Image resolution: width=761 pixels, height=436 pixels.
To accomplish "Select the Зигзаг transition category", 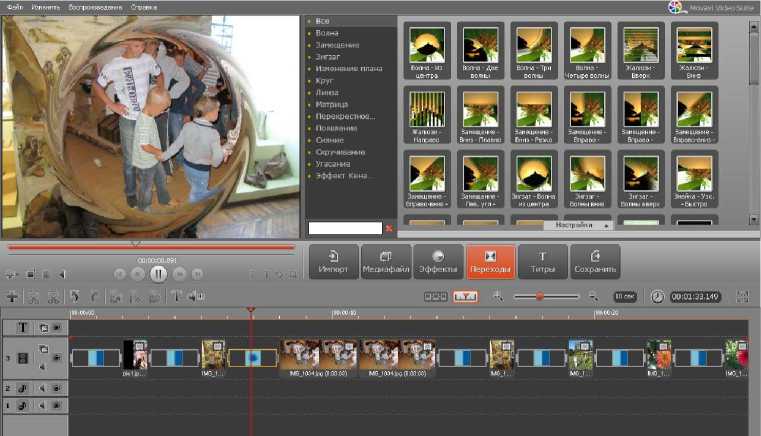I will [328, 57].
